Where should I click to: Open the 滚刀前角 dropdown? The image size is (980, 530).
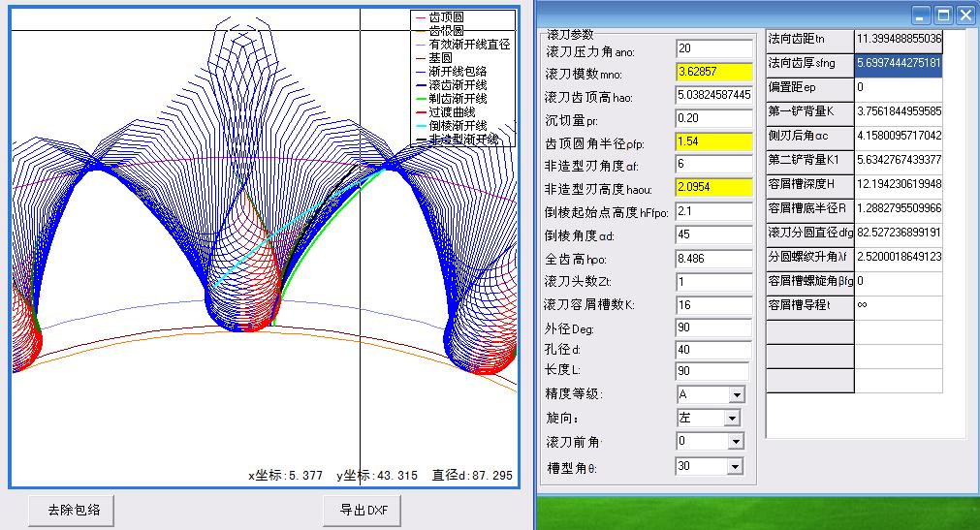pyautogui.click(x=736, y=442)
